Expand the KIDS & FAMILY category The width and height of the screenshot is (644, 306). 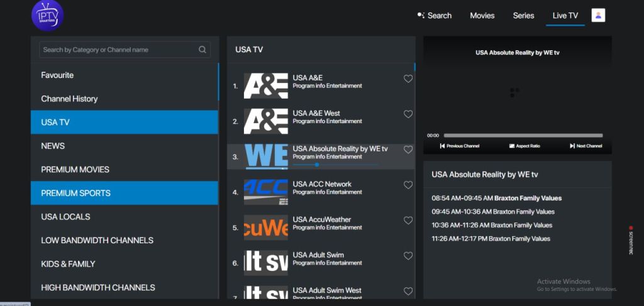[125, 264]
